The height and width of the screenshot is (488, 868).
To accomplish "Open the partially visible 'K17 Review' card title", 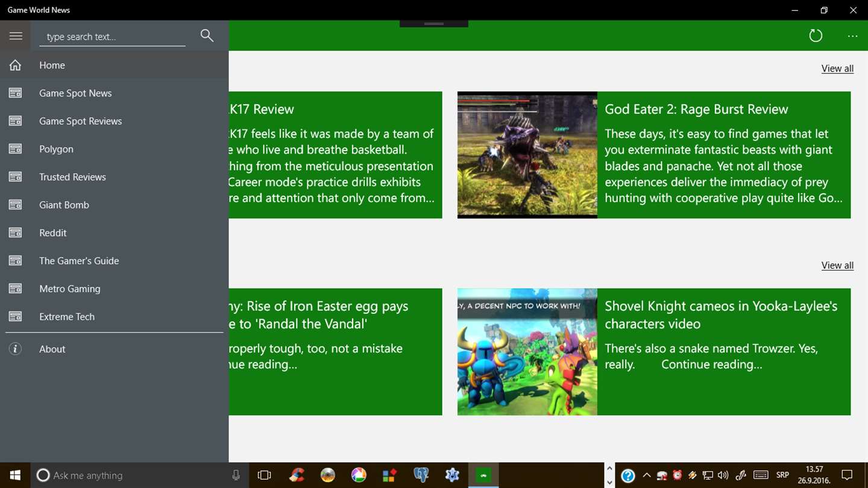I will coord(262,110).
